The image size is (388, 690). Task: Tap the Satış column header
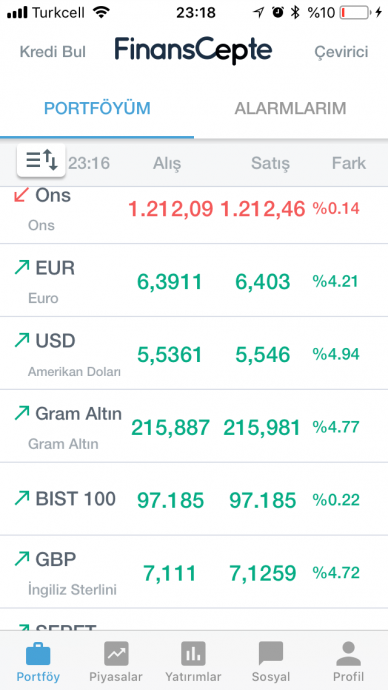tap(271, 164)
